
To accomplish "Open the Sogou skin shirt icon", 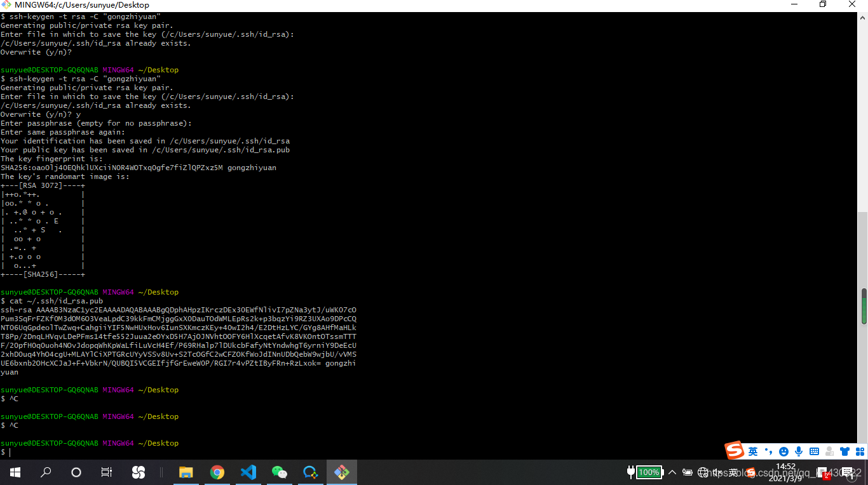I will [844, 451].
